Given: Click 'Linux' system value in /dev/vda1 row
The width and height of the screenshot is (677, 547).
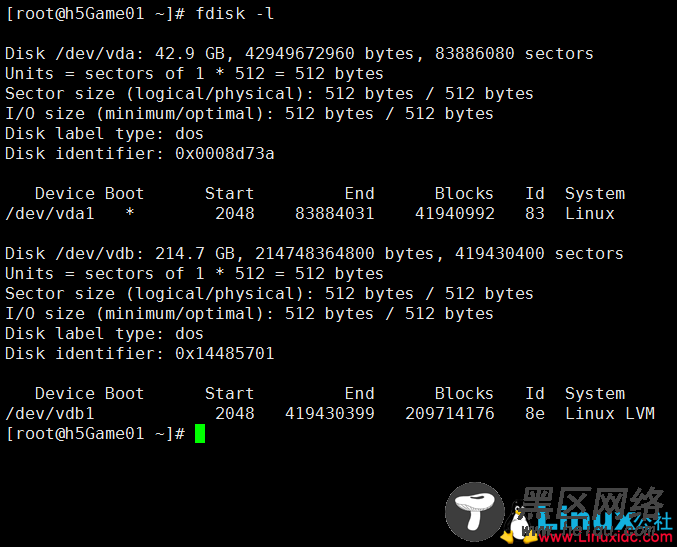Looking at the screenshot, I should point(589,214).
